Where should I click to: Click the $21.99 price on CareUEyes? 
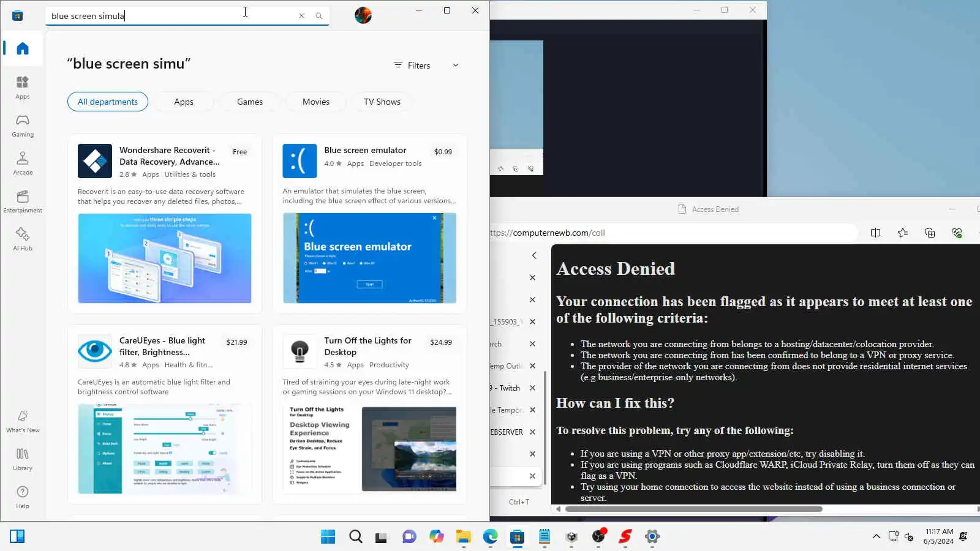[x=236, y=342]
